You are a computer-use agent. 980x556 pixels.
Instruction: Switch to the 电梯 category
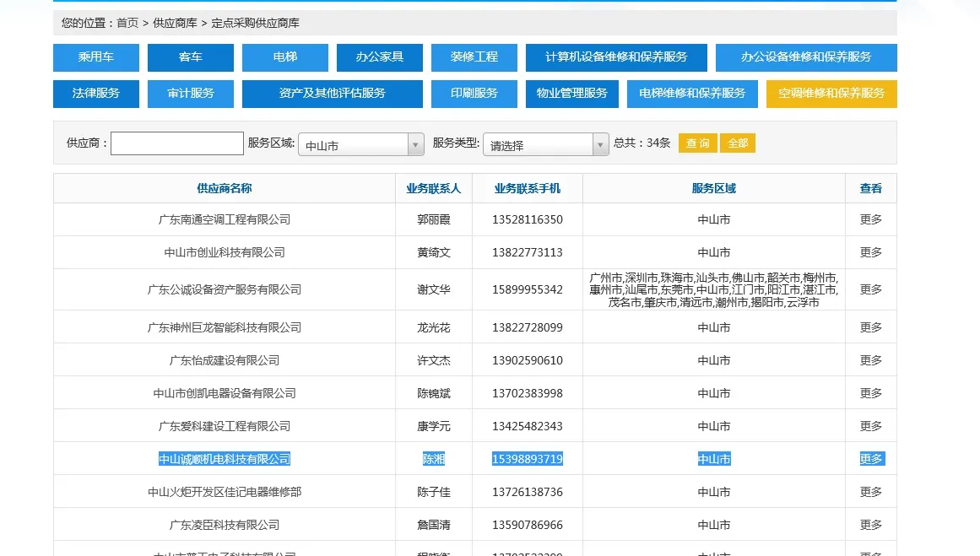click(285, 57)
